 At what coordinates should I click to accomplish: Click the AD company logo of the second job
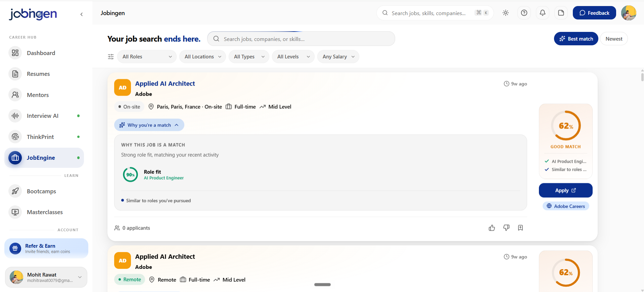[123, 260]
